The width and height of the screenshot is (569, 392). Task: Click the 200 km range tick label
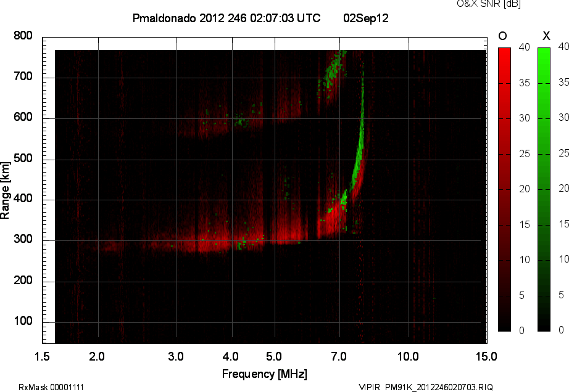[23, 280]
